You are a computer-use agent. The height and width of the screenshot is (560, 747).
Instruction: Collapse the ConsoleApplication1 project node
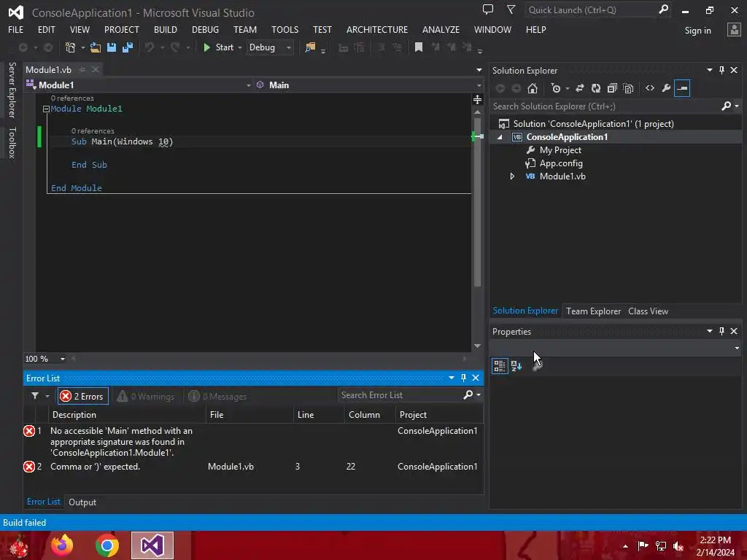coord(500,137)
